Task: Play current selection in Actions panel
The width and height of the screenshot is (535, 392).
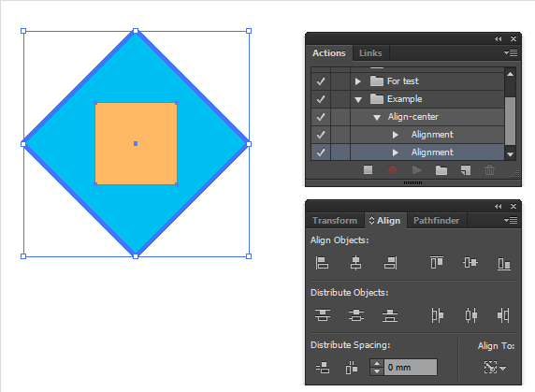Action: coord(416,169)
